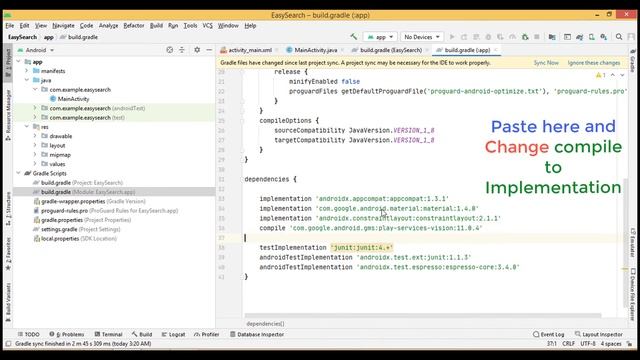Screen dimensions: 640x360
Task: Select build.gradle (Project: EasySearch) file
Action: point(82,183)
